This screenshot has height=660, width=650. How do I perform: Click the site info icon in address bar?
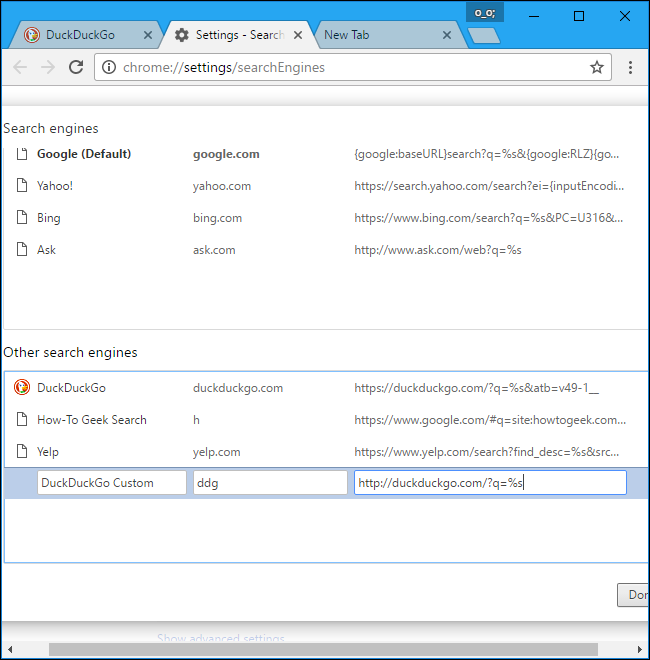click(x=109, y=67)
